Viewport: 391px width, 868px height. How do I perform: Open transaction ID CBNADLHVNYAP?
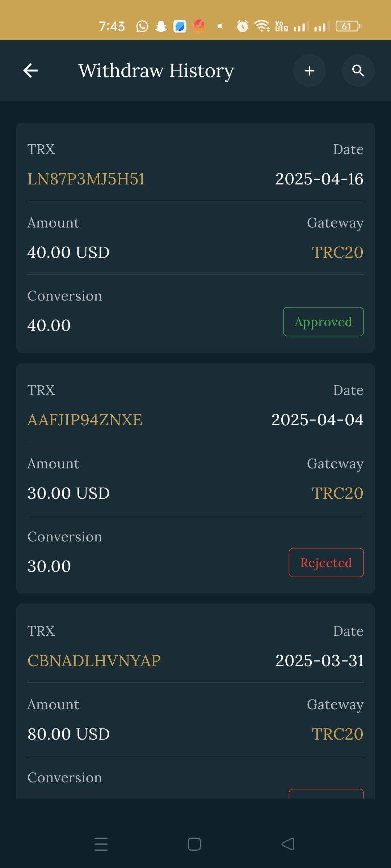94,661
